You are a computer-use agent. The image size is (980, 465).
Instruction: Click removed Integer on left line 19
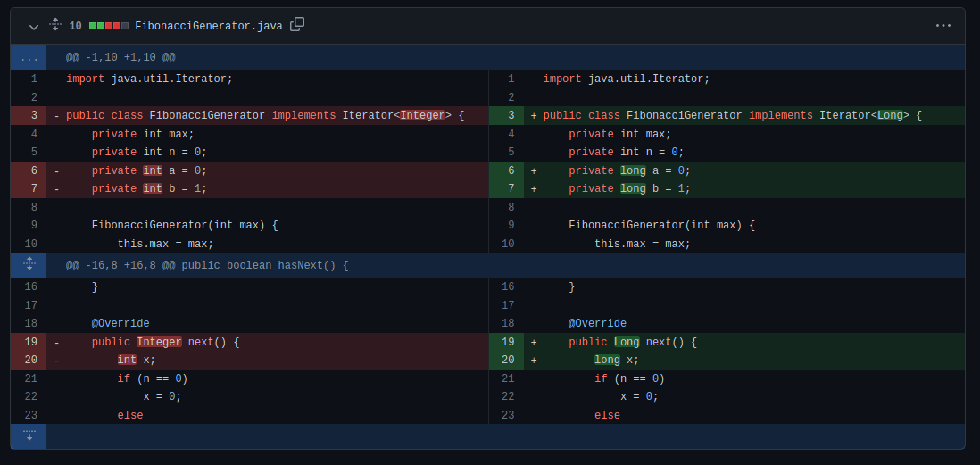pos(160,342)
